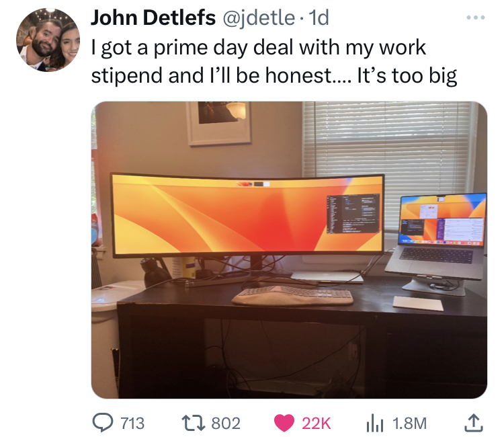Open the tweet text about prime day deal

pyautogui.click(x=274, y=61)
